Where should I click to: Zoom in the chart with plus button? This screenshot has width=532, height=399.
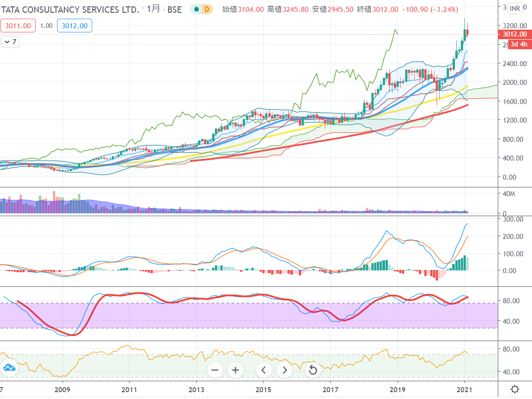coord(235,370)
